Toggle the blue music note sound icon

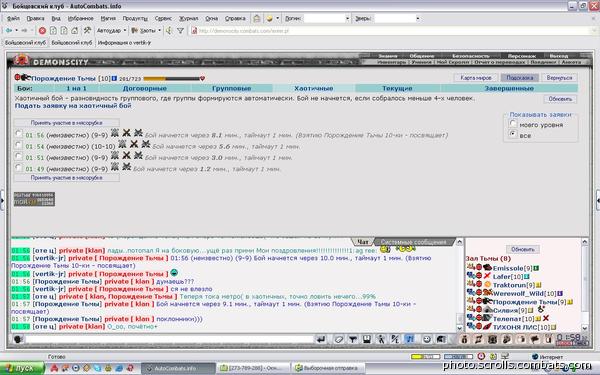coord(410,339)
